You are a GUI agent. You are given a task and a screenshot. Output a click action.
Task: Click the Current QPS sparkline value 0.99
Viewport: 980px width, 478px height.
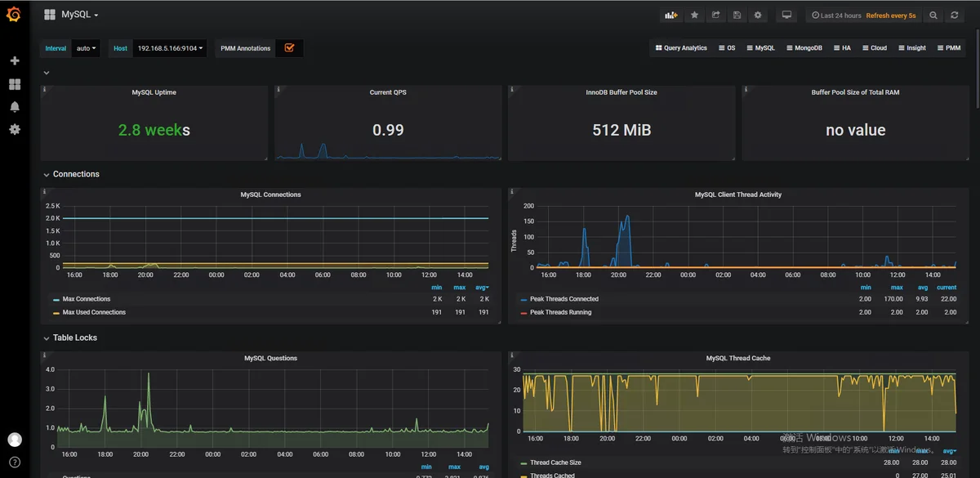tap(388, 130)
